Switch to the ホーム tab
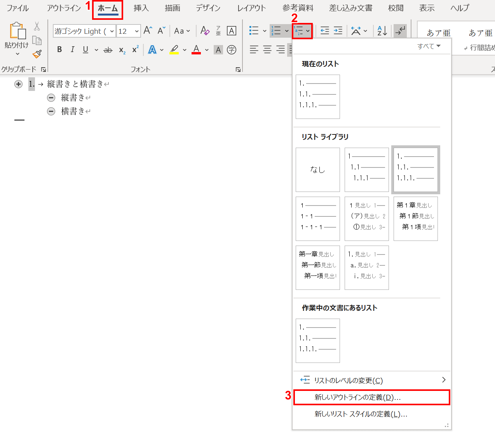The height and width of the screenshot is (448, 495). click(x=108, y=8)
